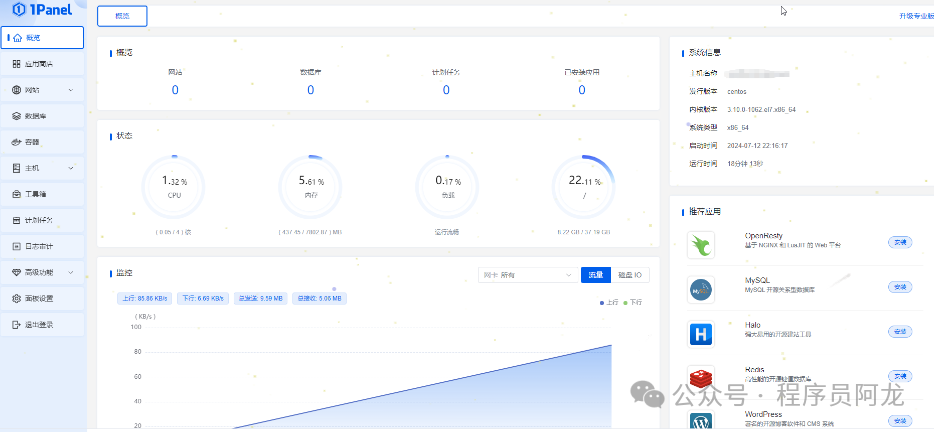The image size is (934, 432).
Task: Click the OpenResty app logo
Action: pos(700,245)
